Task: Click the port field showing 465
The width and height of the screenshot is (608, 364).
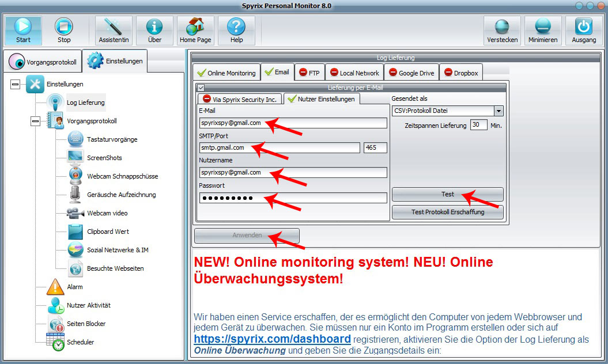Action: (x=375, y=147)
